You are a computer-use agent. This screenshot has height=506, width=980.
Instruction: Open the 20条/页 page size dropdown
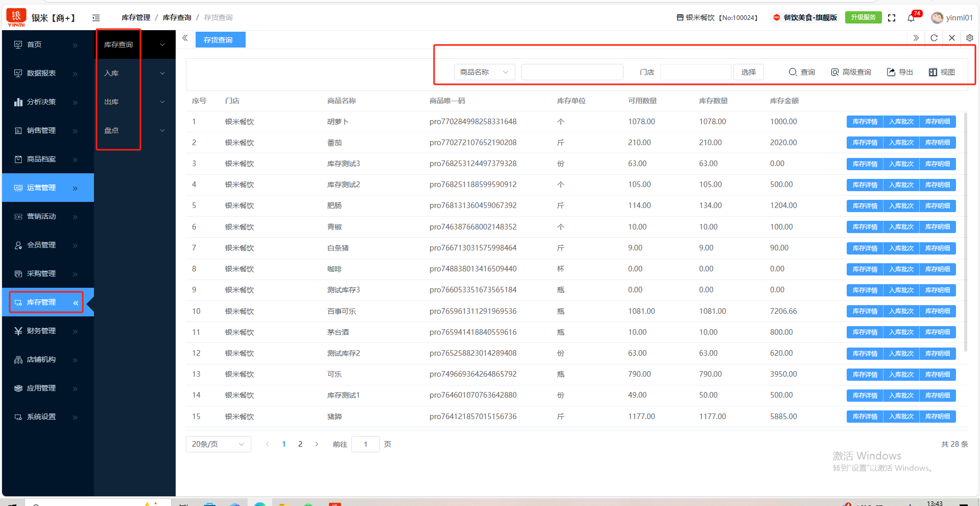coord(218,444)
